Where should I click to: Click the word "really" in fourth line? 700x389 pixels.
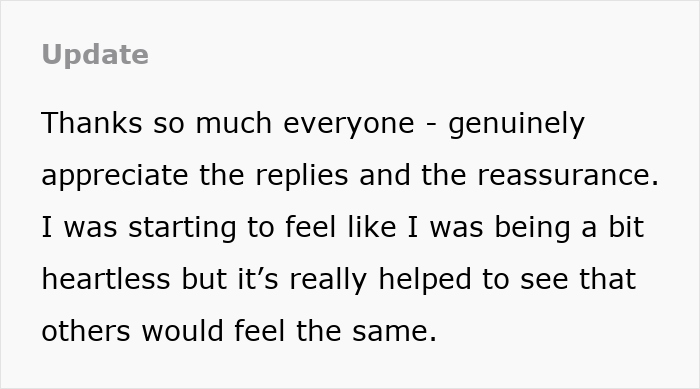(x=328, y=281)
